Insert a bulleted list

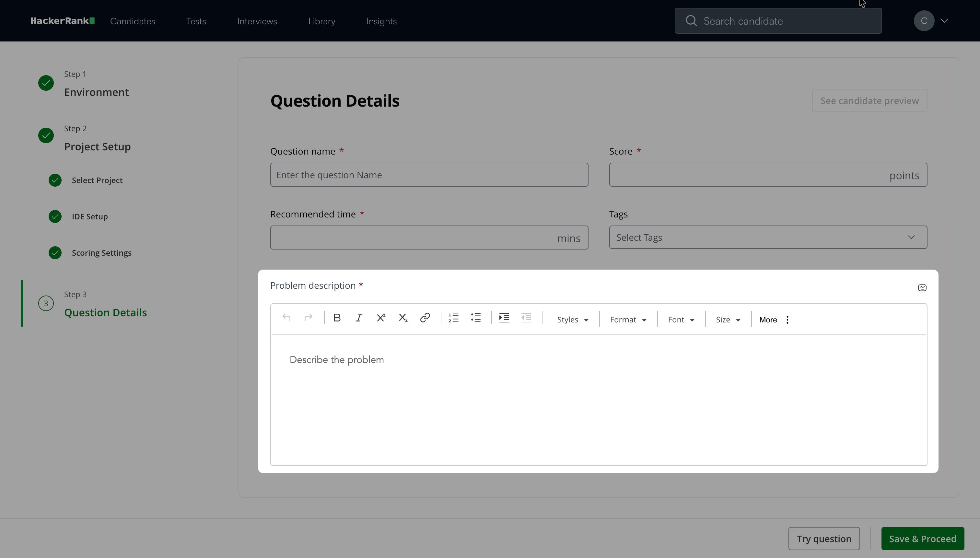[476, 318]
